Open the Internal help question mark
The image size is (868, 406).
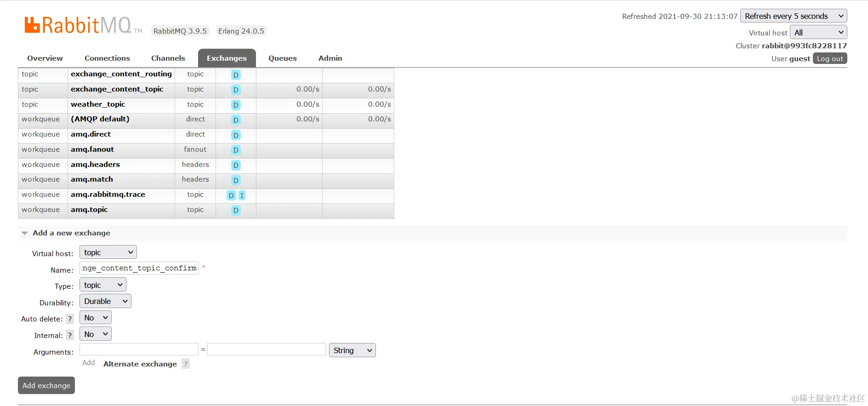tap(70, 335)
